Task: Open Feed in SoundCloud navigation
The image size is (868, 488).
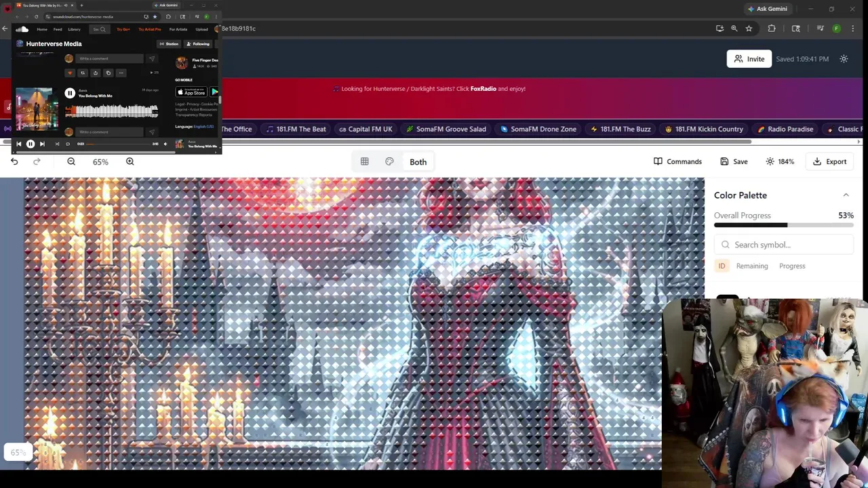Action: [58, 29]
